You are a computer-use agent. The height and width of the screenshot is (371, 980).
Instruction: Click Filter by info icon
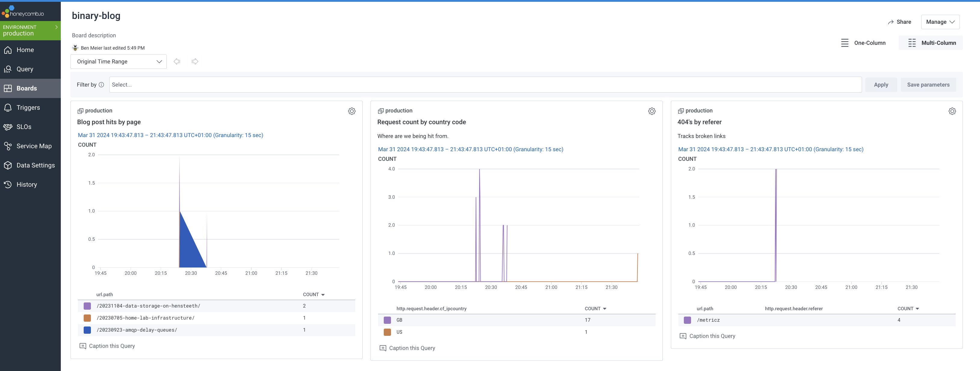click(x=101, y=85)
